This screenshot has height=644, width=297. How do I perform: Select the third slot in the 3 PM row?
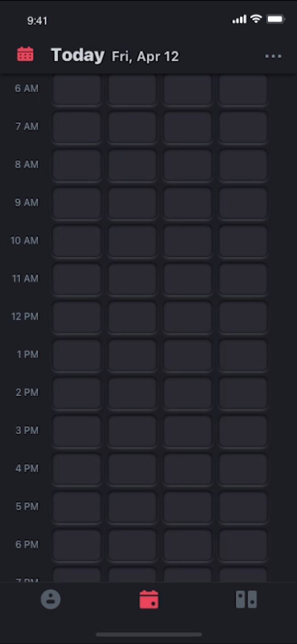tap(187, 431)
